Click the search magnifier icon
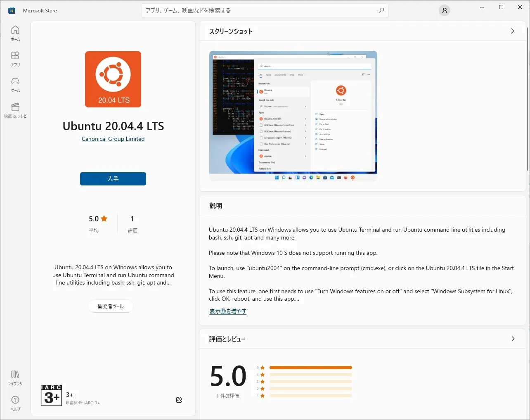The width and height of the screenshot is (530, 420). coord(381,10)
